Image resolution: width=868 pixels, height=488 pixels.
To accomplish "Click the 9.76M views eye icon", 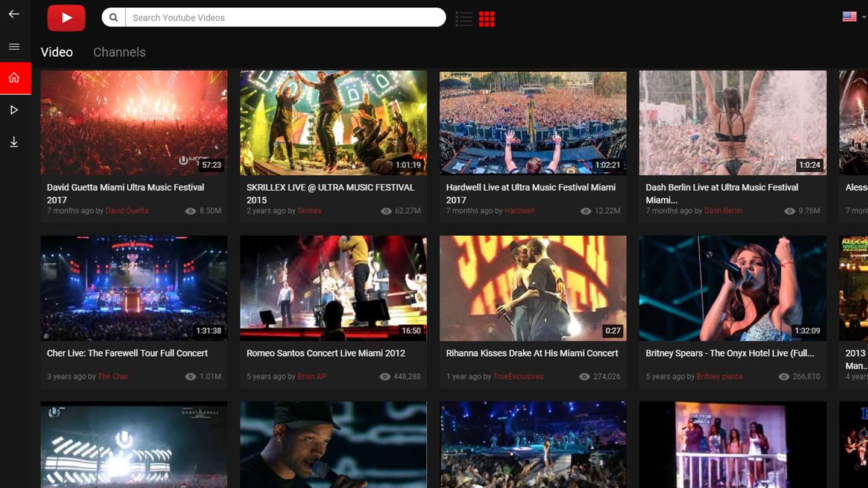I will point(789,211).
